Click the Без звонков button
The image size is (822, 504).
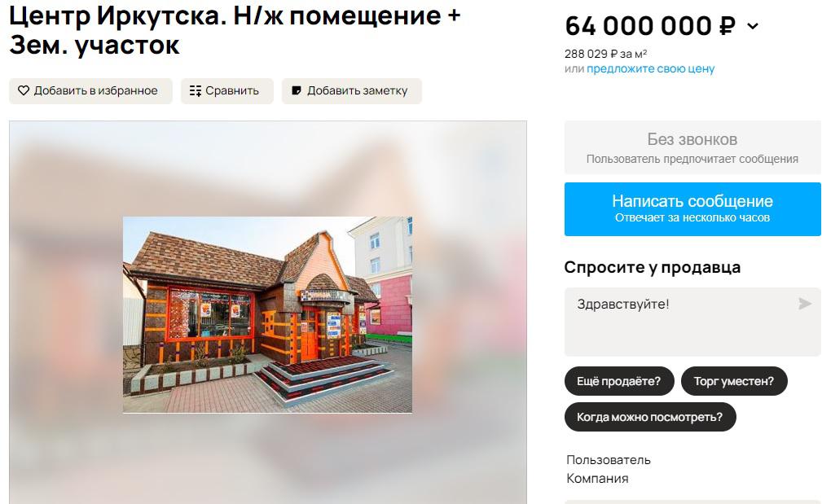(692, 147)
